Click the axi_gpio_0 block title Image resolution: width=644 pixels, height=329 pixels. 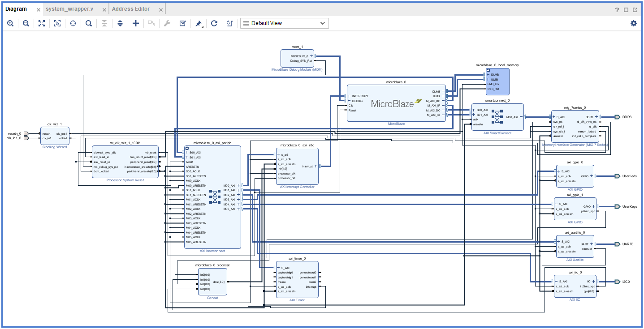tap(575, 162)
